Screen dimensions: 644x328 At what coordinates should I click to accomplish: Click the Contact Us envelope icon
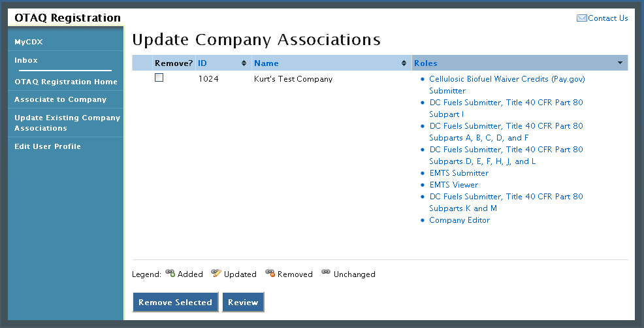click(581, 18)
